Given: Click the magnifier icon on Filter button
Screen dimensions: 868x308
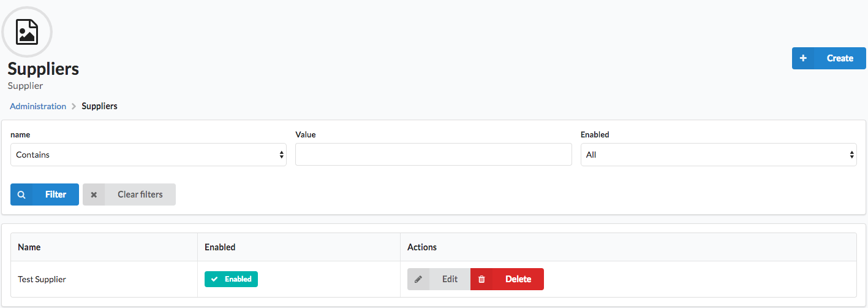Looking at the screenshot, I should [x=21, y=194].
